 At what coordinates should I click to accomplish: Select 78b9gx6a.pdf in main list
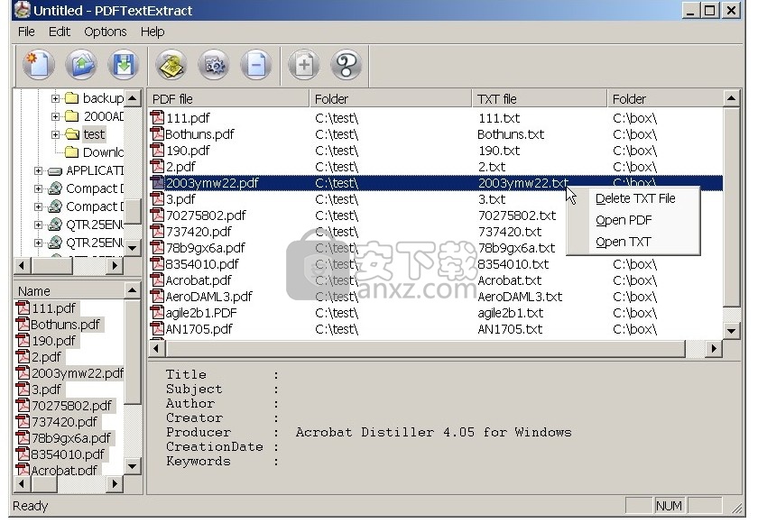click(206, 247)
